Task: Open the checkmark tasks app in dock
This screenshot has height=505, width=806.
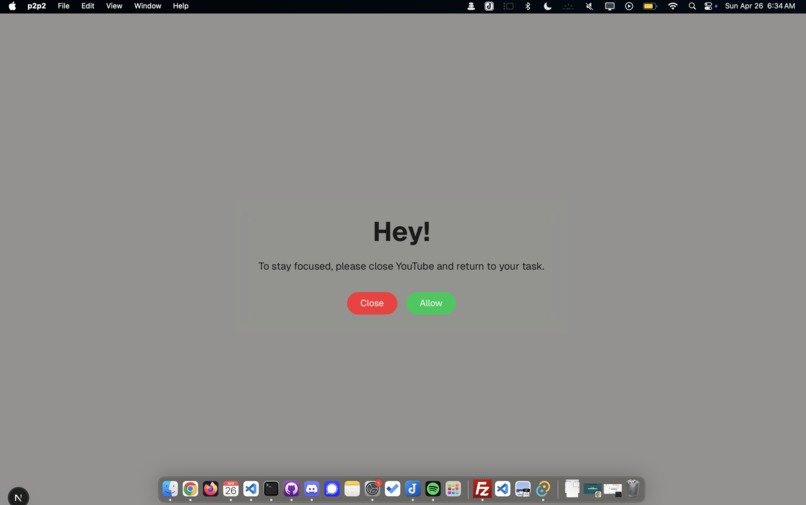Action: 392,489
